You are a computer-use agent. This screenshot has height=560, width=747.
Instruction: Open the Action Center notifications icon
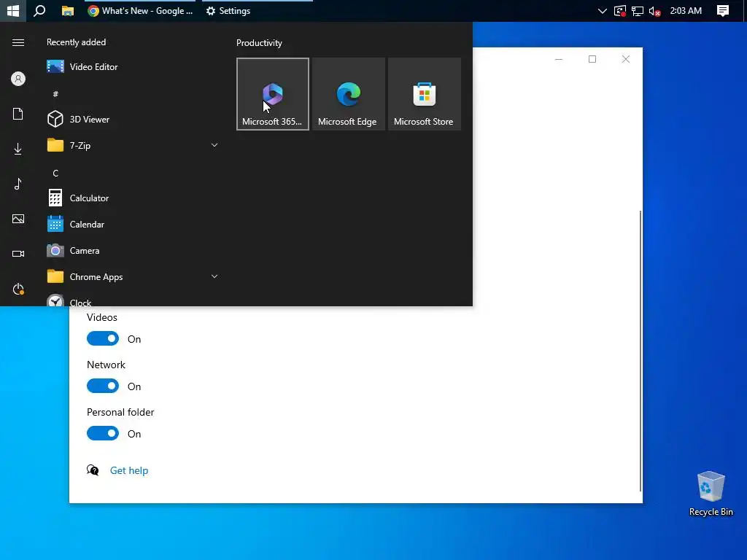pos(723,10)
